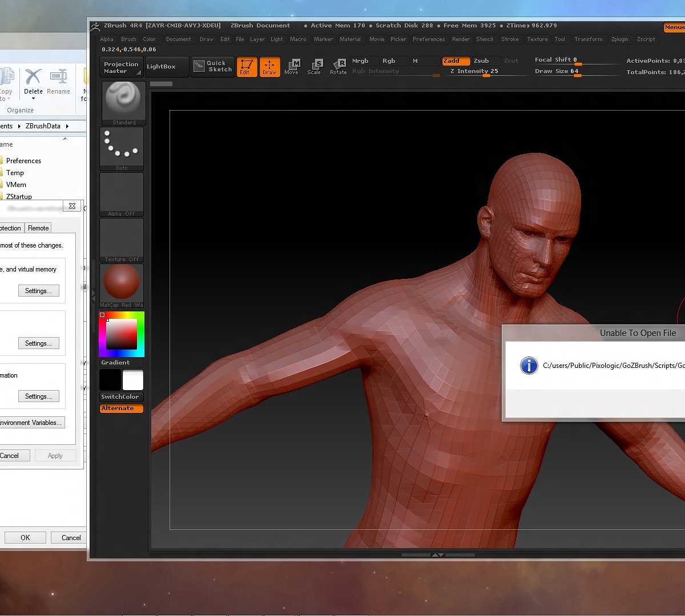Select the white main color swatch

tap(132, 380)
